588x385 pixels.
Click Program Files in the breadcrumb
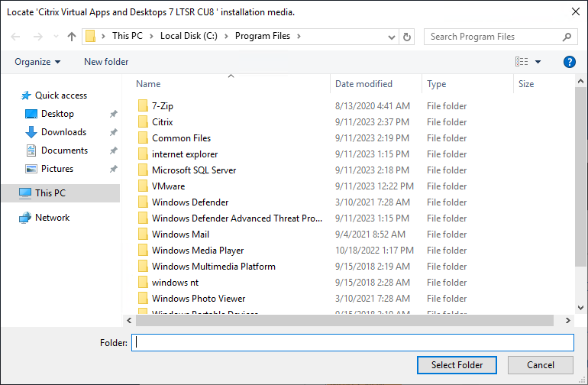(x=263, y=36)
